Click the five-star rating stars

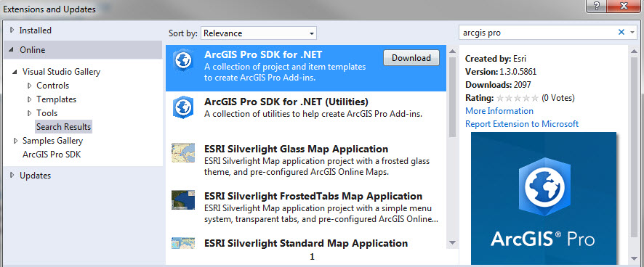(517, 98)
